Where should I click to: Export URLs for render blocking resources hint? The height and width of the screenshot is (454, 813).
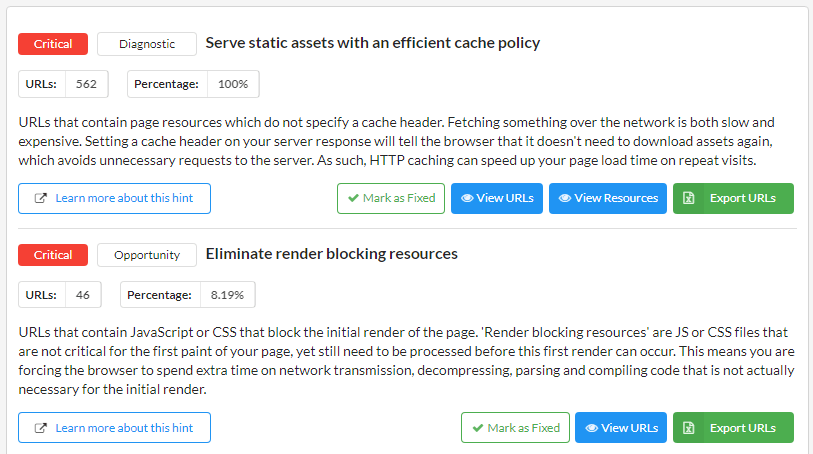[733, 428]
